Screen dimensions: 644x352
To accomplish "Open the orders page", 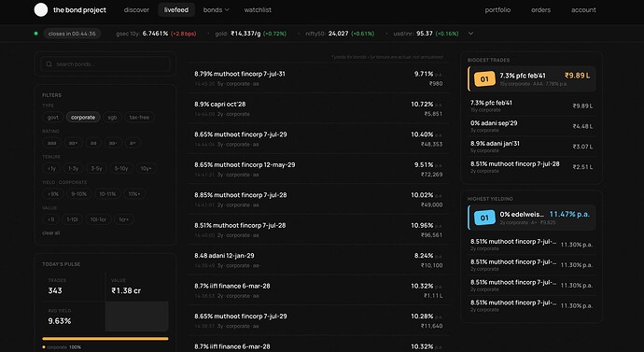I will [x=540, y=10].
